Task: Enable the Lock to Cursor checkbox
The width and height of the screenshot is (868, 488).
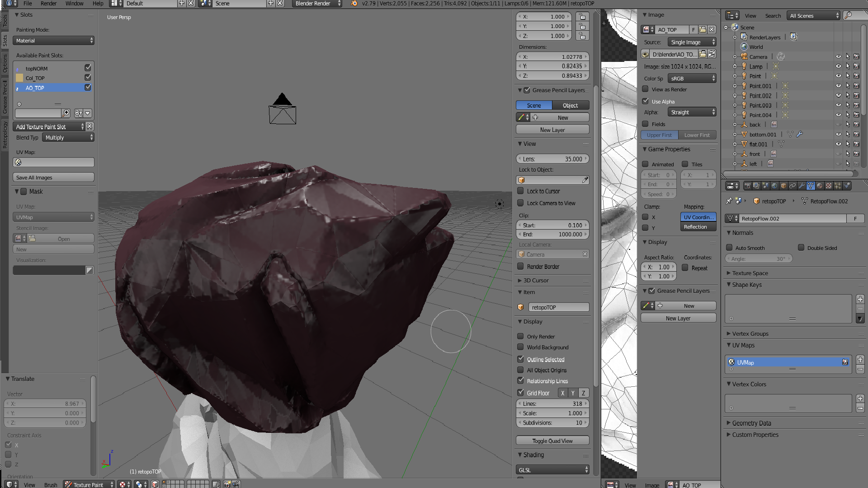Action: pos(521,191)
